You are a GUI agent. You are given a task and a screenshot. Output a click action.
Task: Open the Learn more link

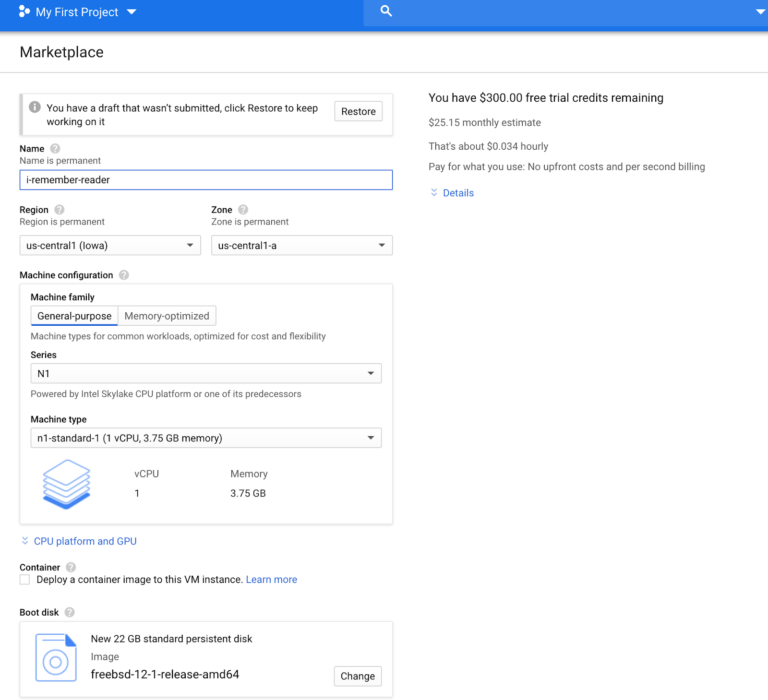tap(272, 580)
